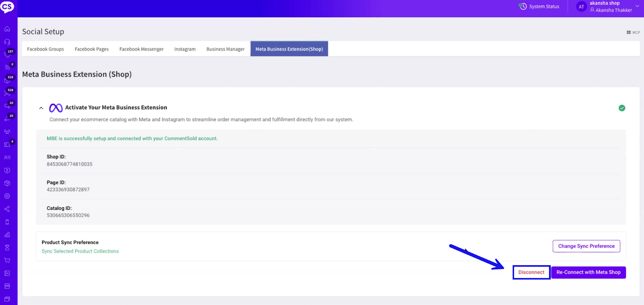644x305 pixels.
Task: Open the Business Manager tab
Action: tap(225, 49)
